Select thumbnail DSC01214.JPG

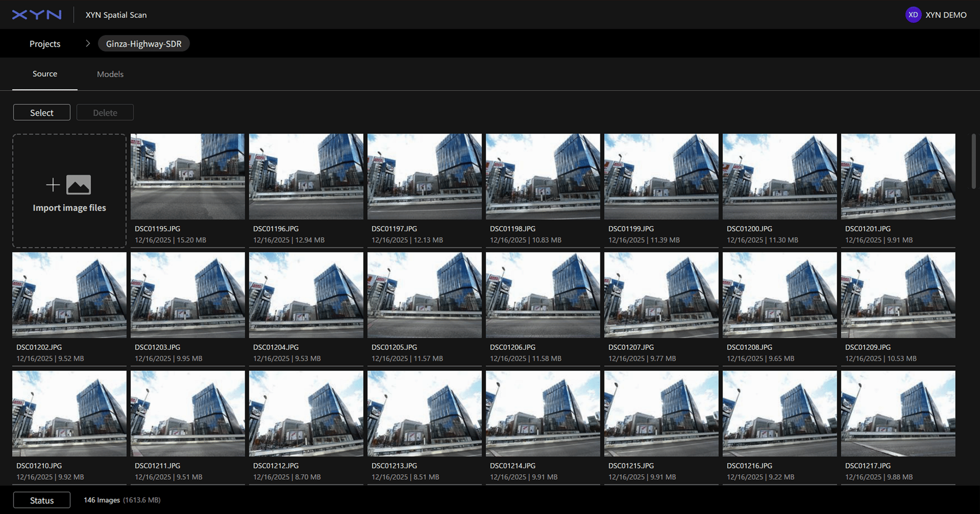543,413
